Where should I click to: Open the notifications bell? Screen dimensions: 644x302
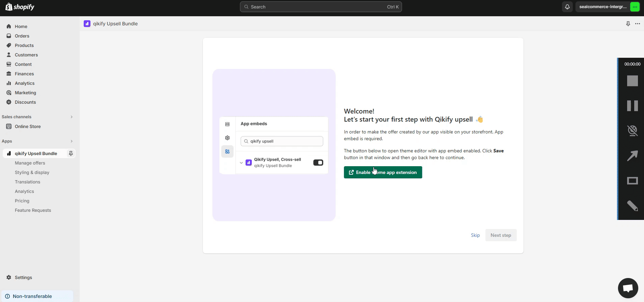(x=567, y=7)
